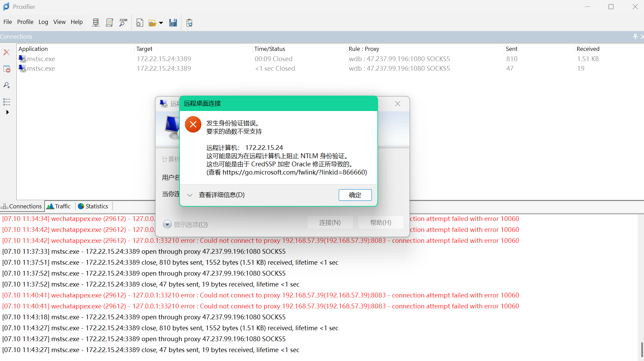Click the 11:37:33 mstsc.exe open log line
The width and height of the screenshot is (644, 361).
144,251
